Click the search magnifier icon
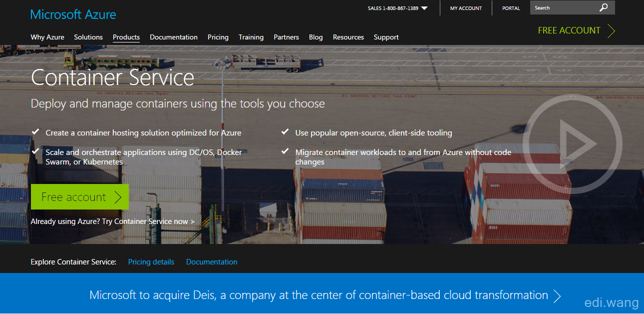This screenshot has width=644, height=314. coord(604,7)
